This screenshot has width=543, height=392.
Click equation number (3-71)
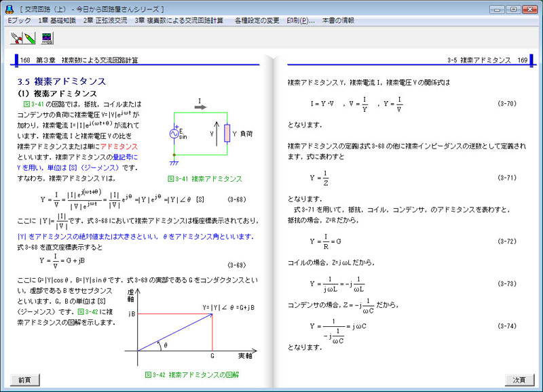[x=507, y=178]
